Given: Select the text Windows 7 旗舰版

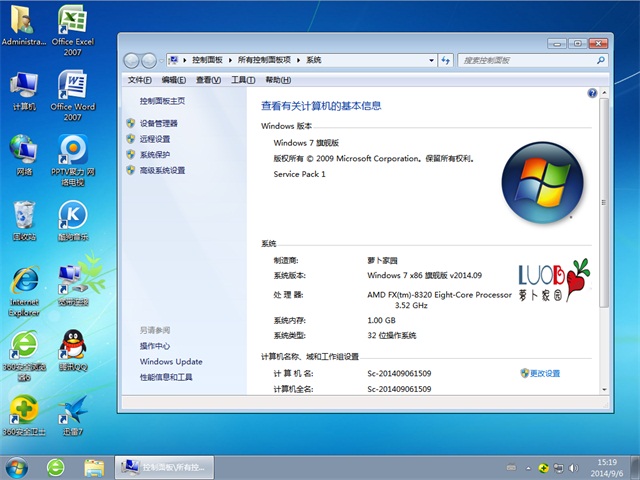Looking at the screenshot, I should 306,143.
